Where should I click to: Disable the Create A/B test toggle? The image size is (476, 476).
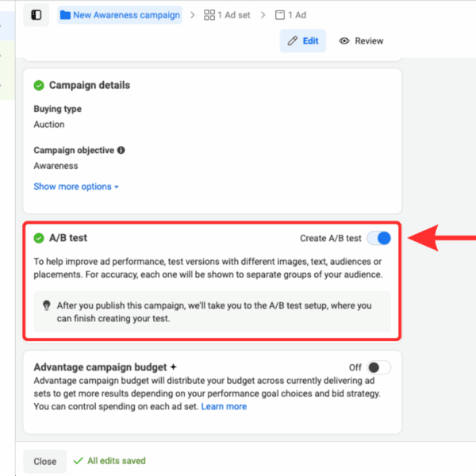(379, 238)
